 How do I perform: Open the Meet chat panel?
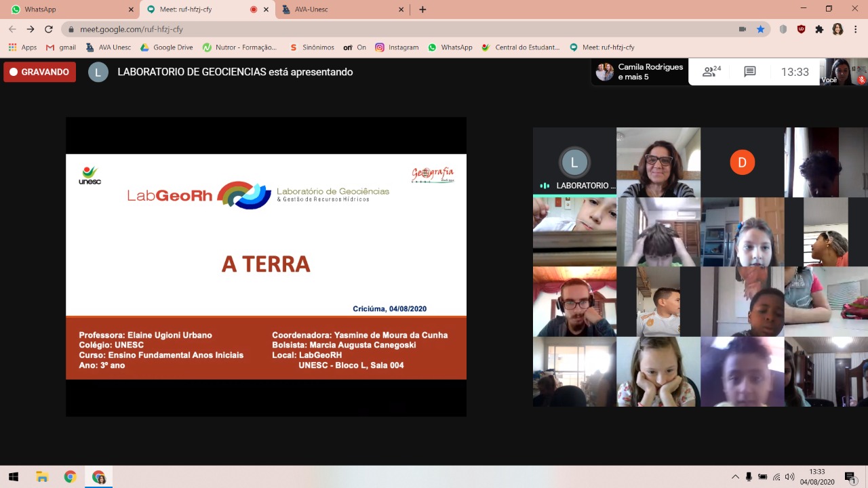[x=749, y=72]
